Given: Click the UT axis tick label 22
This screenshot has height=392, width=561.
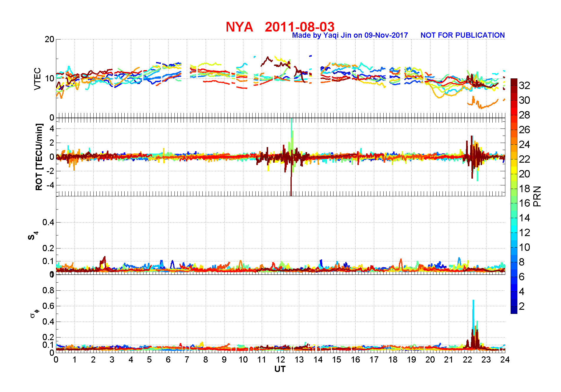Looking at the screenshot, I should click(467, 360).
